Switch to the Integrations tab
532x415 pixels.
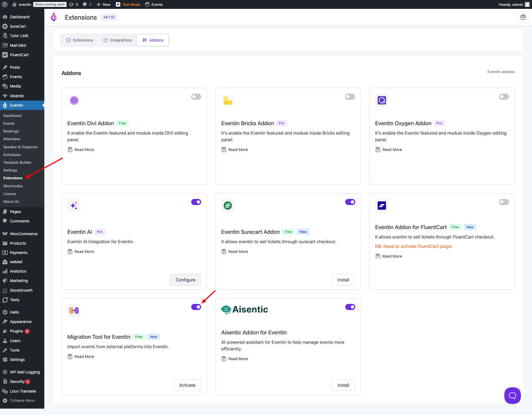tap(118, 40)
